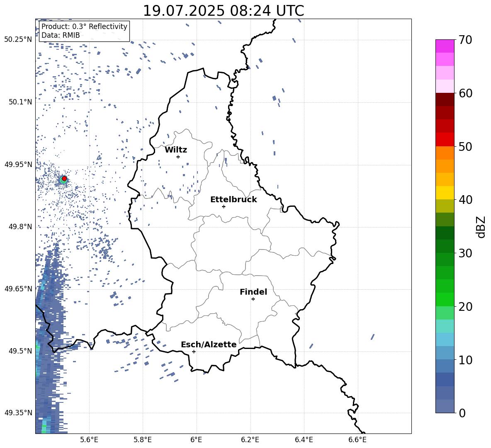Click the 6.4°E longitude label
Viewport: 491px width, 448px height.
[304, 440]
